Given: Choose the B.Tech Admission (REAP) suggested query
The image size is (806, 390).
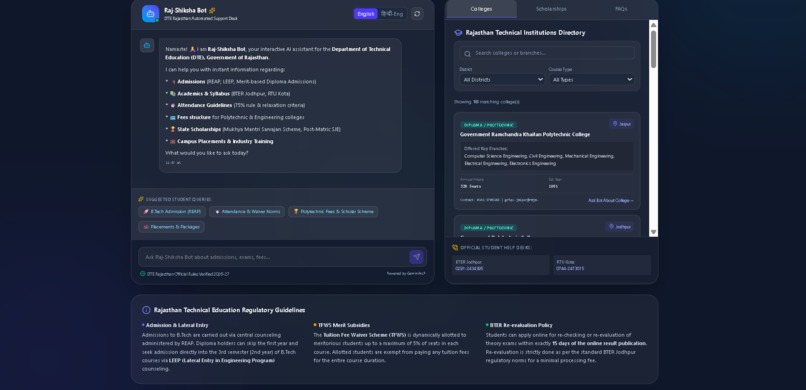Looking at the screenshot, I should point(172,212).
